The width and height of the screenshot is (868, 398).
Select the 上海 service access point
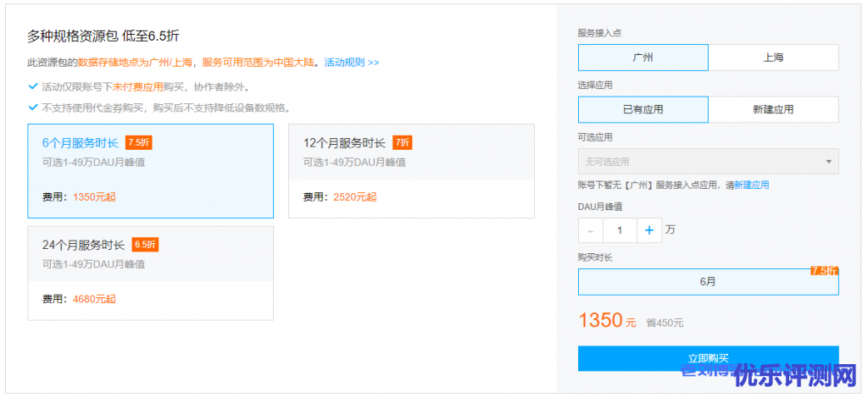(x=773, y=58)
